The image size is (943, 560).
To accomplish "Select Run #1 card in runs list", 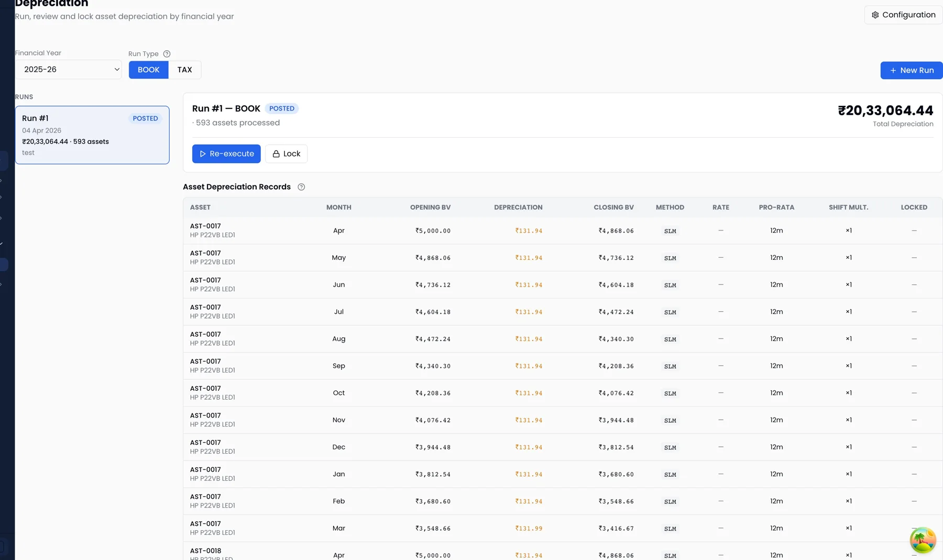I will [92, 135].
